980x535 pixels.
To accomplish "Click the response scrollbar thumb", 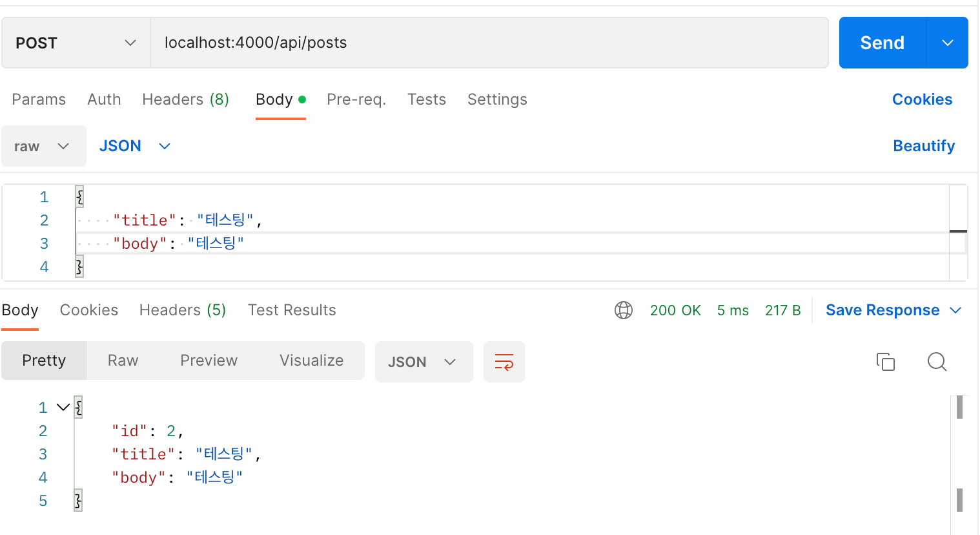I will point(959,407).
